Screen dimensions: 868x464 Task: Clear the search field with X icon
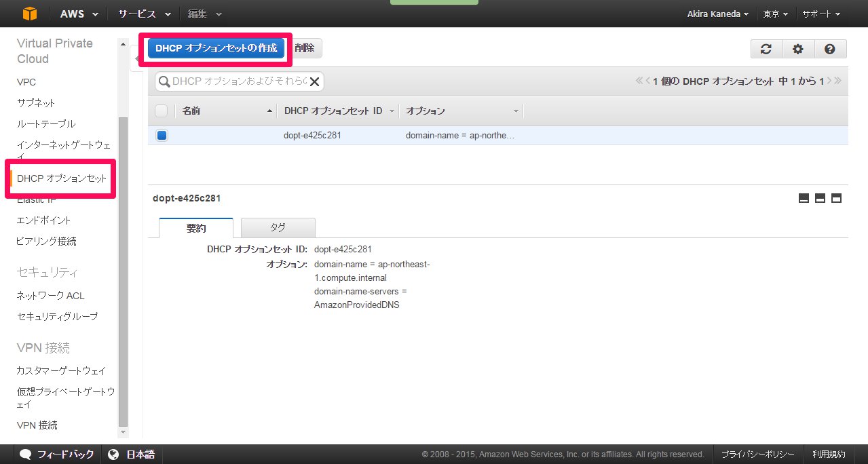click(314, 81)
